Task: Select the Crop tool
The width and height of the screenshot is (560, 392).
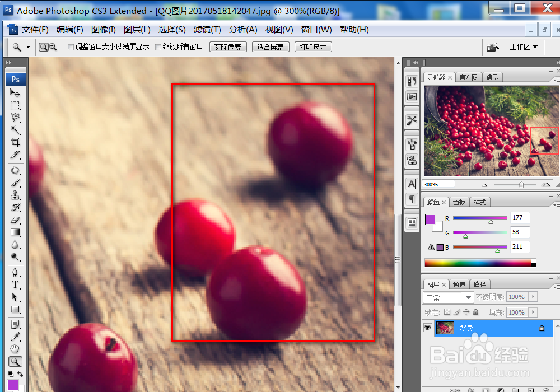Action: coord(15,142)
